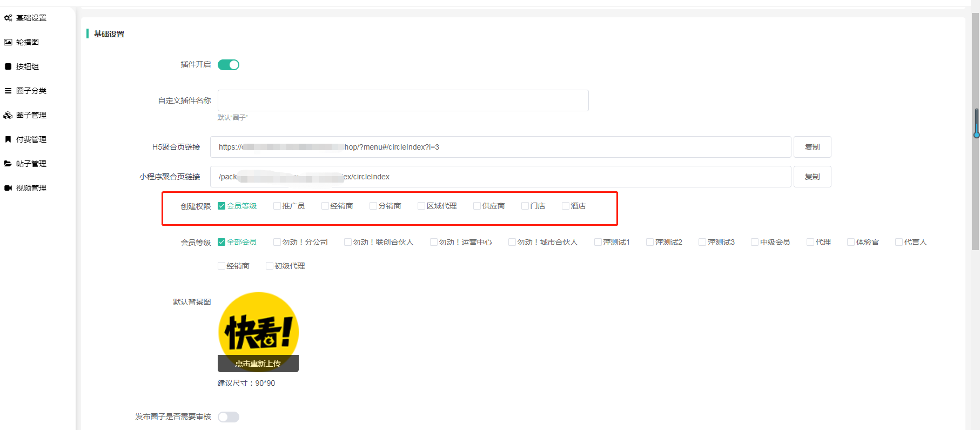Open 圈子管理 menu item text
The image size is (980, 430).
pos(31,115)
